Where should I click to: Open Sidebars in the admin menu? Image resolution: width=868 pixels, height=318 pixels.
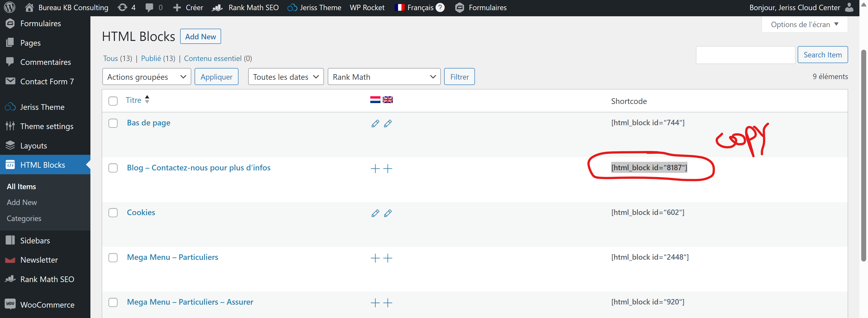point(35,240)
